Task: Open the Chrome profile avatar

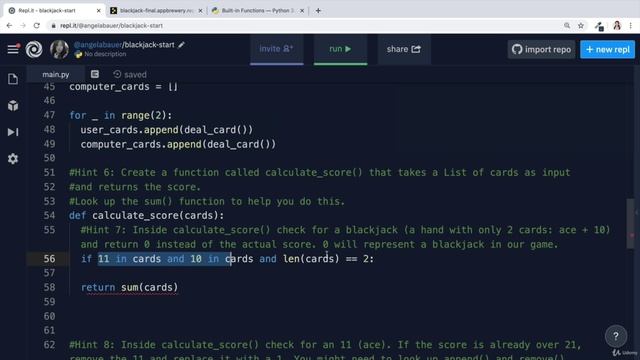Action: (617, 25)
